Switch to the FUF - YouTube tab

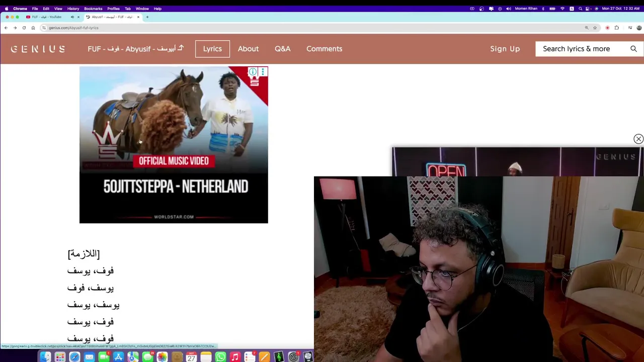[46, 17]
